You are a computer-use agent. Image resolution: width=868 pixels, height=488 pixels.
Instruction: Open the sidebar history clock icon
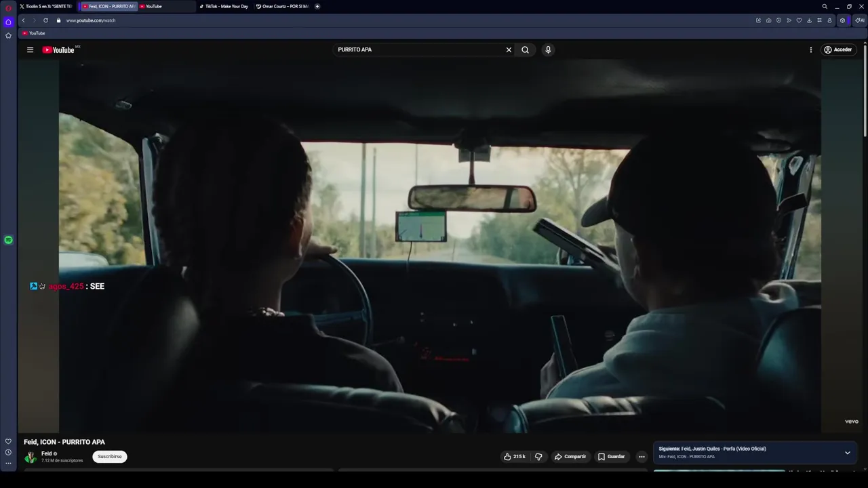8,452
